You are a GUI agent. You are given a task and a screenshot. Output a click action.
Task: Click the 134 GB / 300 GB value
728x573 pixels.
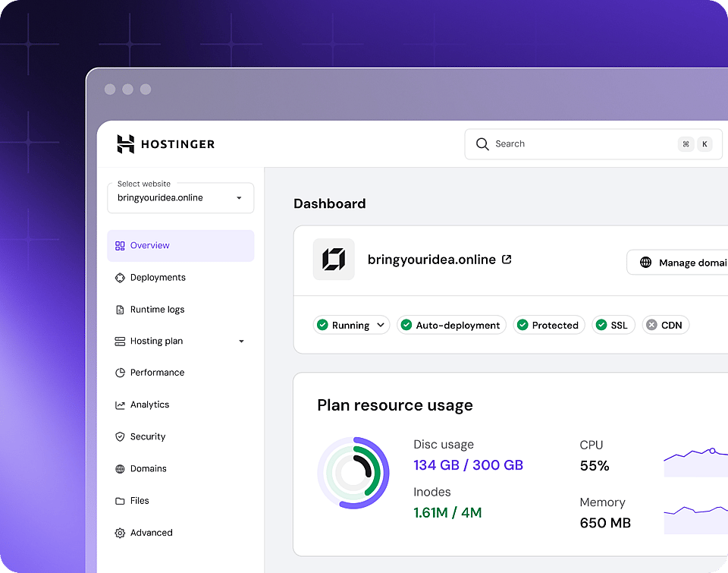469,465
